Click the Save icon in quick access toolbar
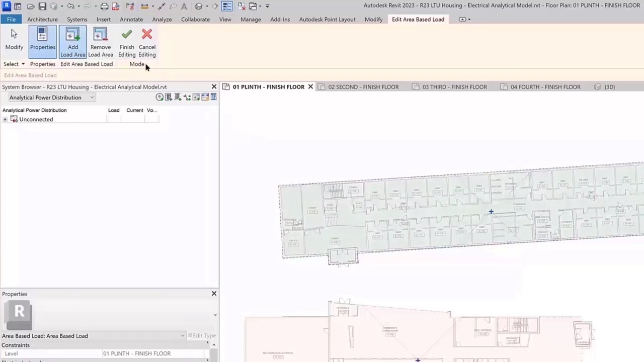The image size is (644, 362). point(42,6)
